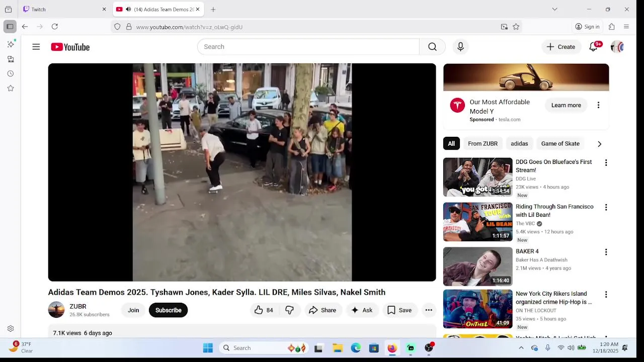Open Windows Start menu
644x362 pixels.
208,348
